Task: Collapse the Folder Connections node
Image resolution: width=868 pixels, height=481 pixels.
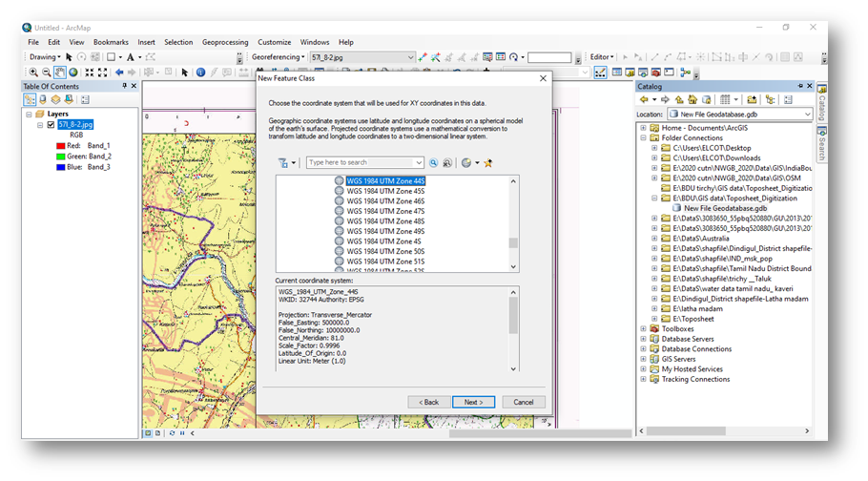Action: pos(643,138)
